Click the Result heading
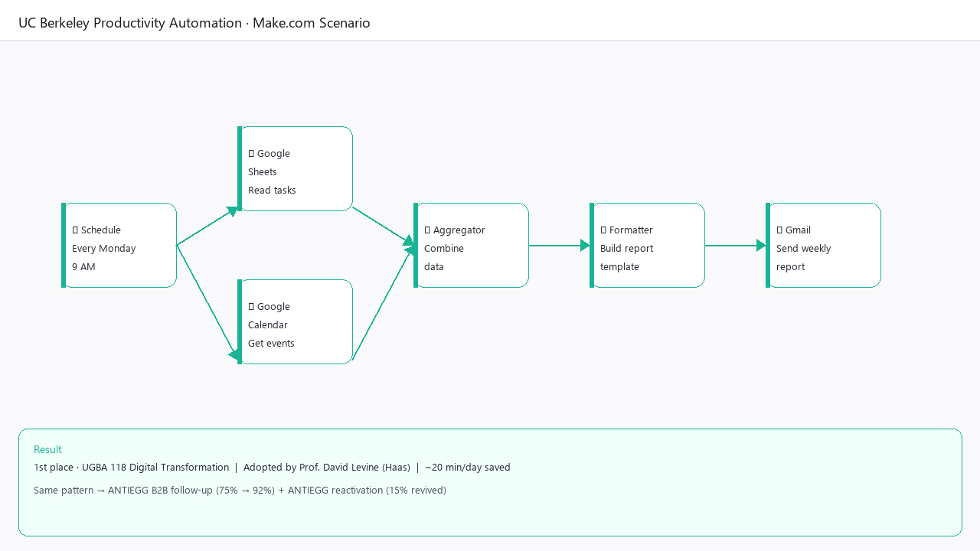Image resolution: width=980 pixels, height=551 pixels. point(47,449)
